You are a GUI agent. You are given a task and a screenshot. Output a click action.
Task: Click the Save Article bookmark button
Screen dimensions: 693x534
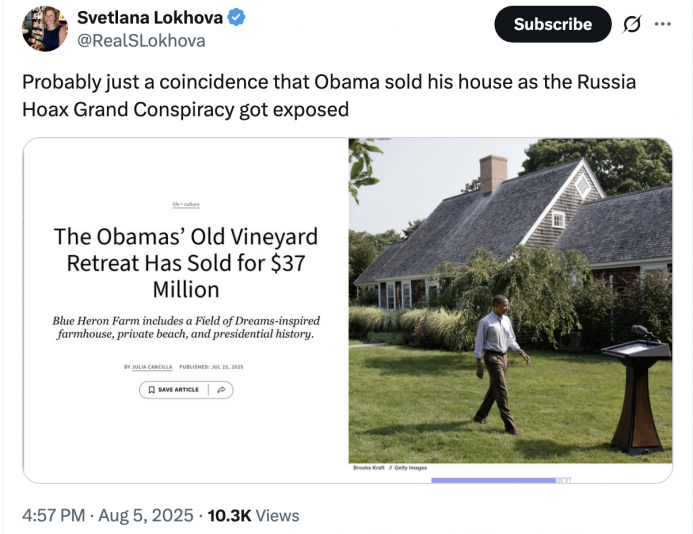tap(173, 389)
